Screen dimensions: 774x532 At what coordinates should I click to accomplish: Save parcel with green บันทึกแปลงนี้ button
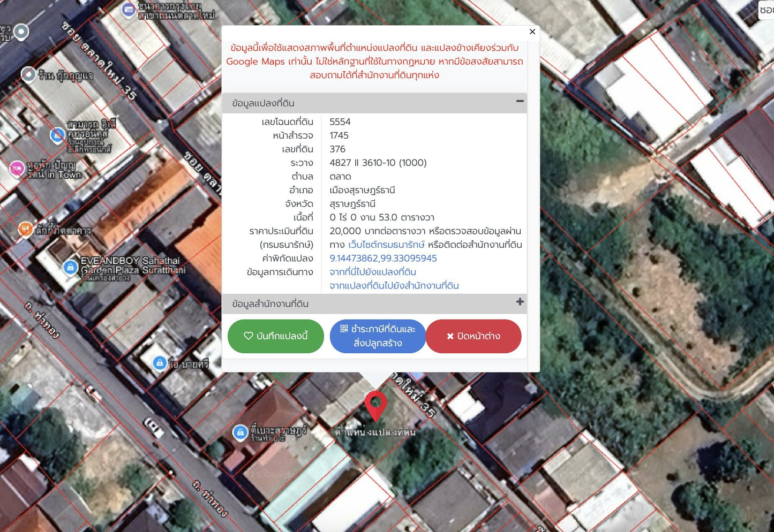(276, 336)
